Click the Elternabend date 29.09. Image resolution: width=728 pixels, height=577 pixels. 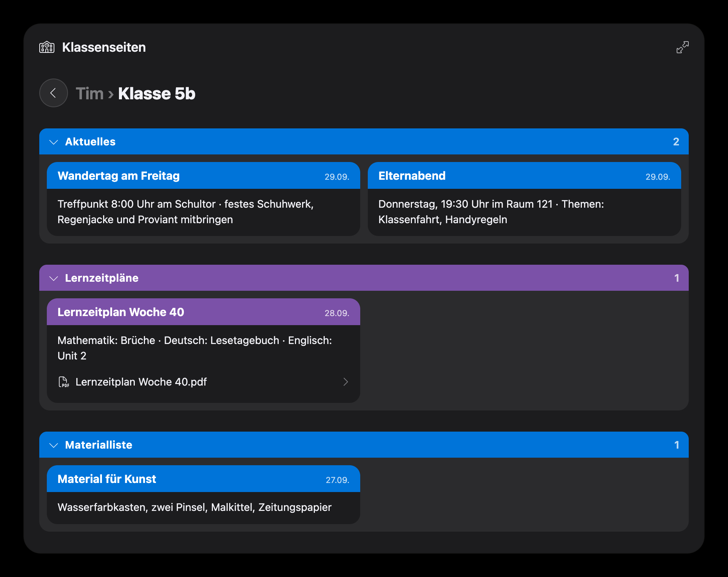(658, 177)
